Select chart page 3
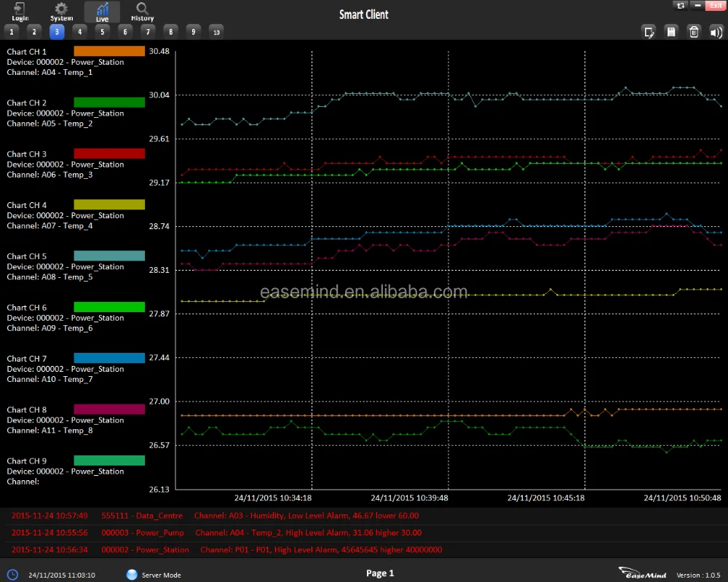The width and height of the screenshot is (728, 582). pos(57,31)
